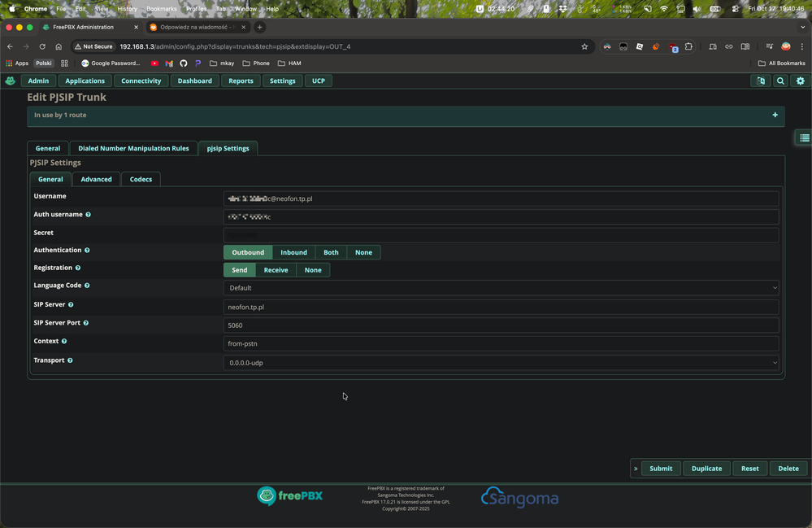This screenshot has height=528, width=812.
Task: Set Authentication to None
Action: click(x=363, y=252)
